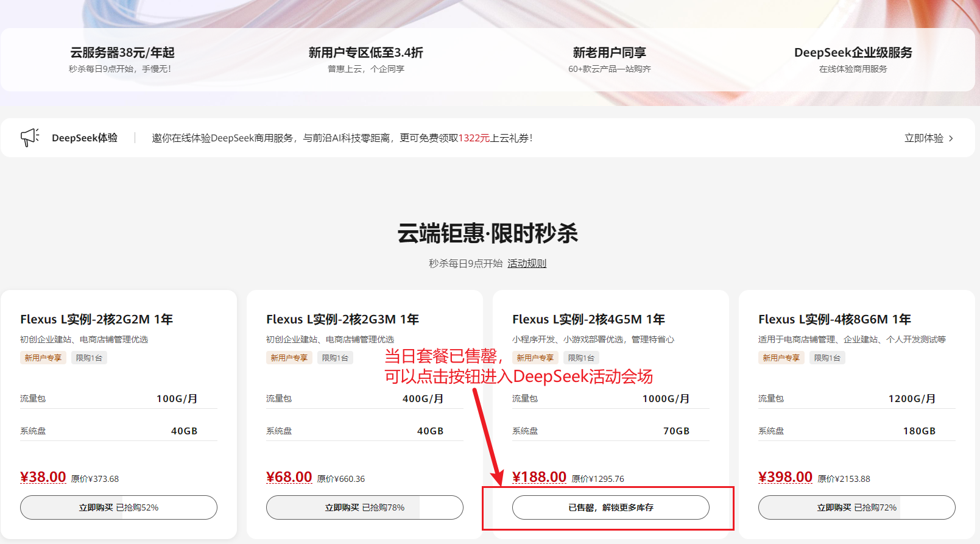Click the 原价¥1295.76 original price

(598, 479)
